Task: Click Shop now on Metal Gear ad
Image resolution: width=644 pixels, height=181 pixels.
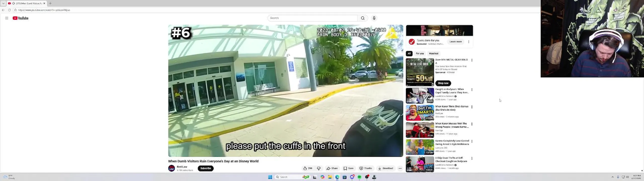Action: (x=443, y=83)
